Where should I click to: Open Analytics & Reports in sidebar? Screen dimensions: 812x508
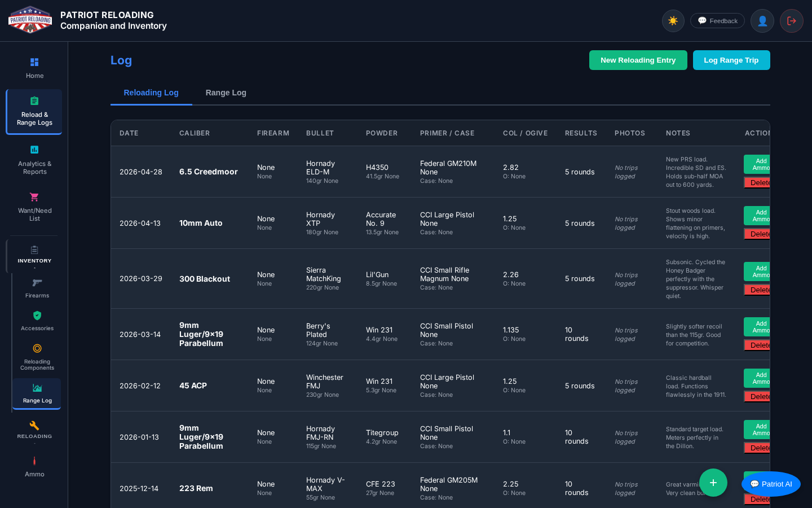(x=34, y=160)
